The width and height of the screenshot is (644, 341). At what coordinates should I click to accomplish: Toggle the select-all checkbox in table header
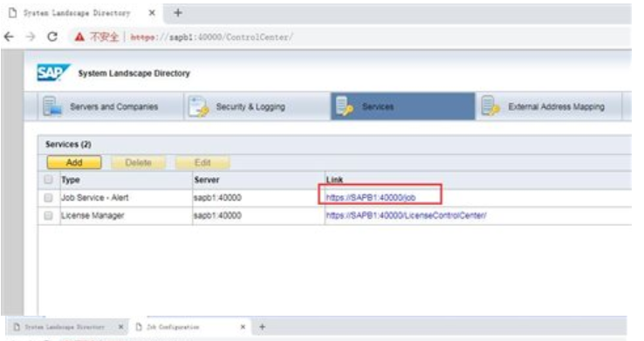[49, 180]
